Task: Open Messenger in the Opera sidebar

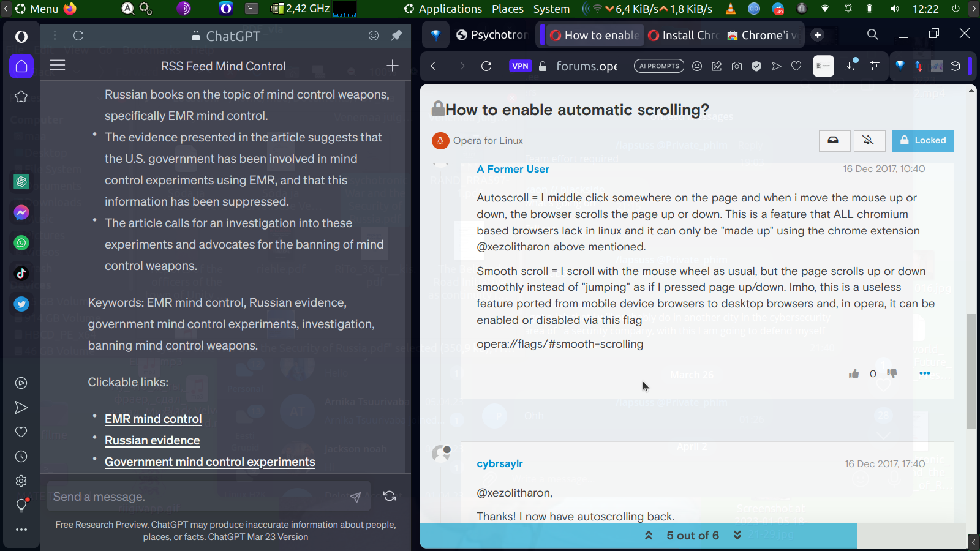Action: (21, 212)
